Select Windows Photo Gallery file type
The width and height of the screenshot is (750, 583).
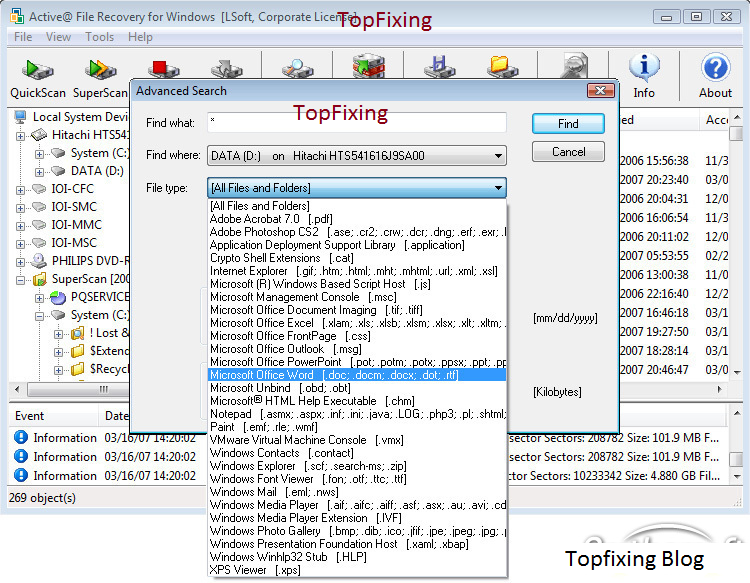pyautogui.click(x=357, y=530)
